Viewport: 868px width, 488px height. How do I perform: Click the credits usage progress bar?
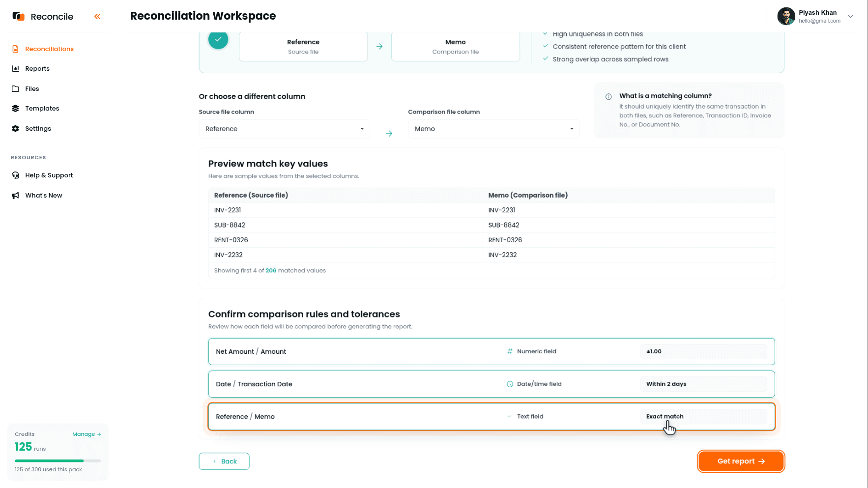58,461
